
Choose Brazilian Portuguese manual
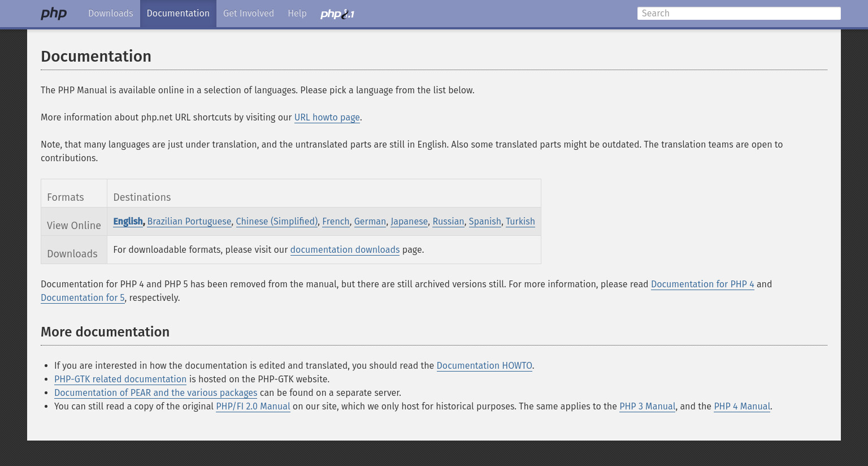[x=189, y=222]
